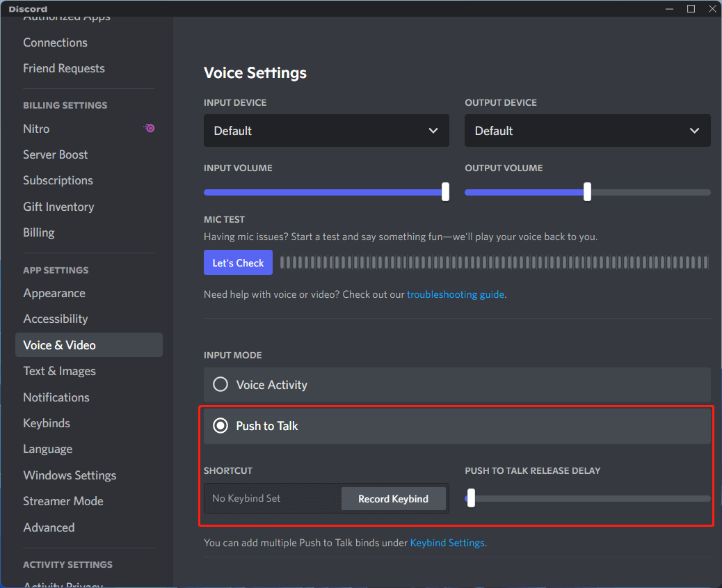Click the Record Keybind button
The width and height of the screenshot is (722, 588).
(x=393, y=498)
